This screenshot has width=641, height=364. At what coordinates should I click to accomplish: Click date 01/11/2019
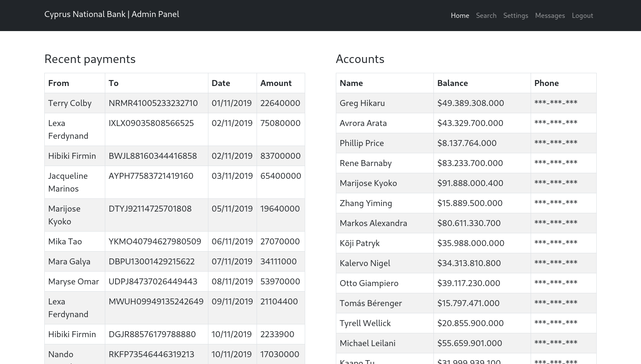[x=231, y=103]
